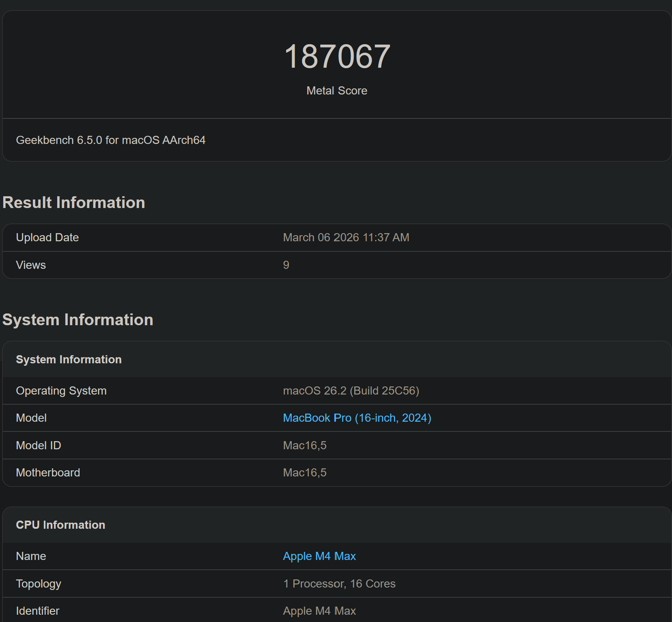Select the March 06 2026 upload timestamp
Viewport: 672px width, 622px height.
(x=346, y=238)
